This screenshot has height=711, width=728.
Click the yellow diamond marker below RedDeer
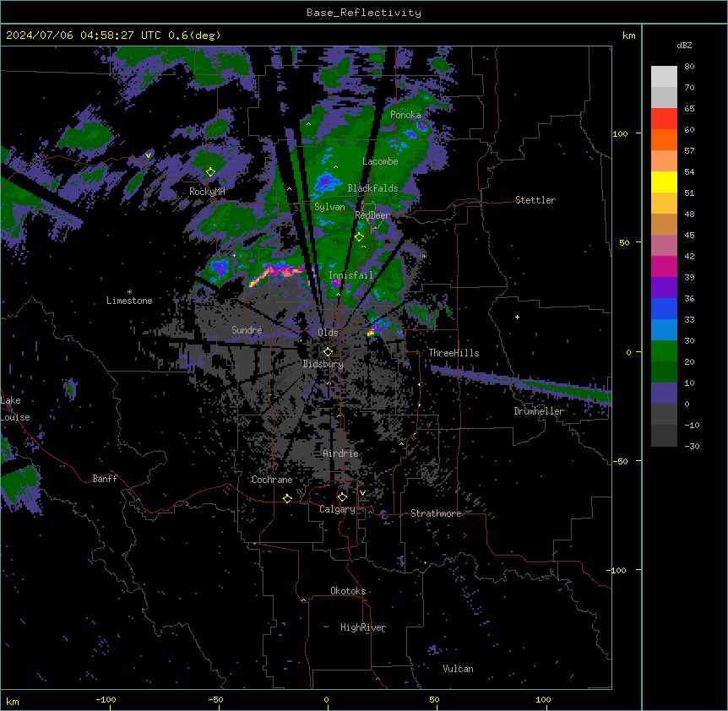click(359, 237)
